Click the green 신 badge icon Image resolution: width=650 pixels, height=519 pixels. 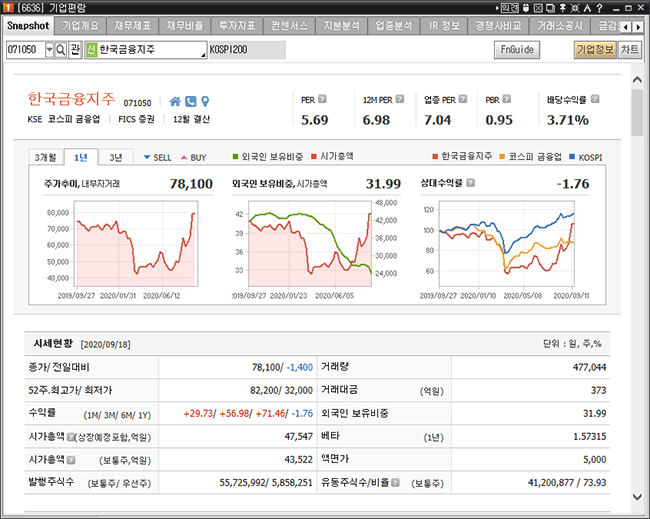click(x=91, y=50)
